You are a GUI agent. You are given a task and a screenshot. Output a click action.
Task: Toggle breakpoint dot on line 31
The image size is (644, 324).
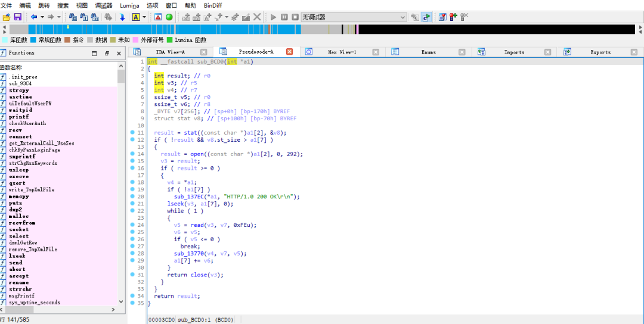132,275
